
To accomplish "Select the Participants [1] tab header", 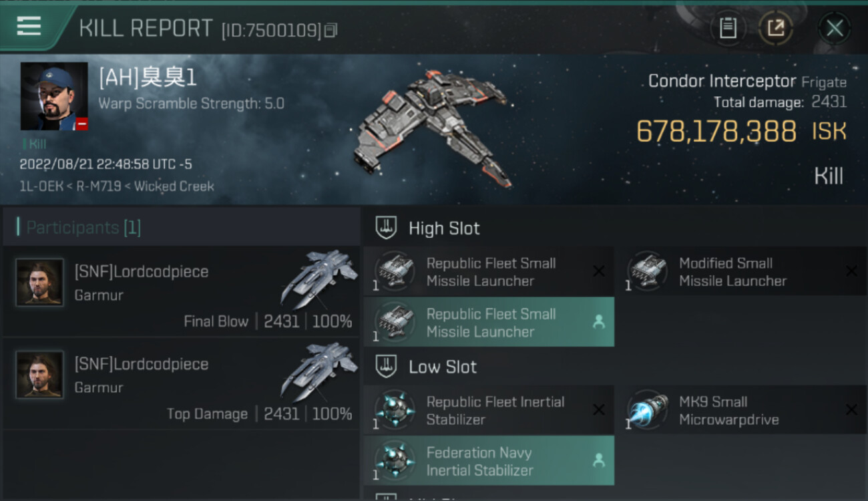I will (83, 228).
